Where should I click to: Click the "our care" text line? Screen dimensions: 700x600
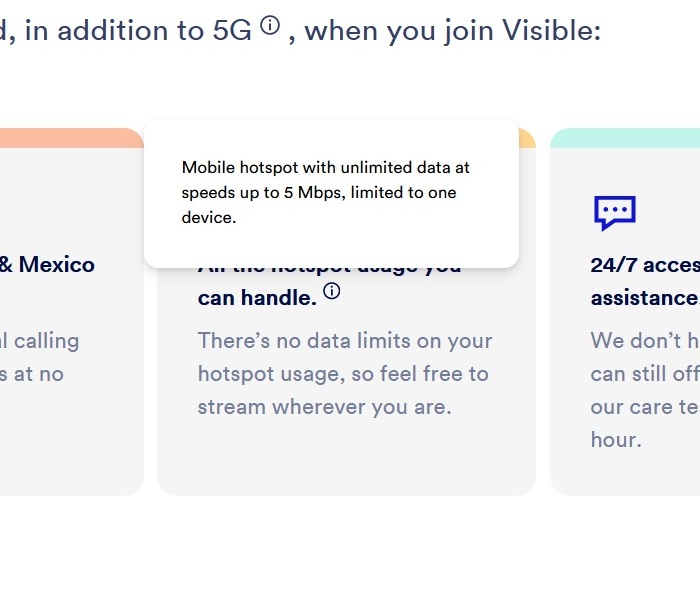tap(645, 407)
